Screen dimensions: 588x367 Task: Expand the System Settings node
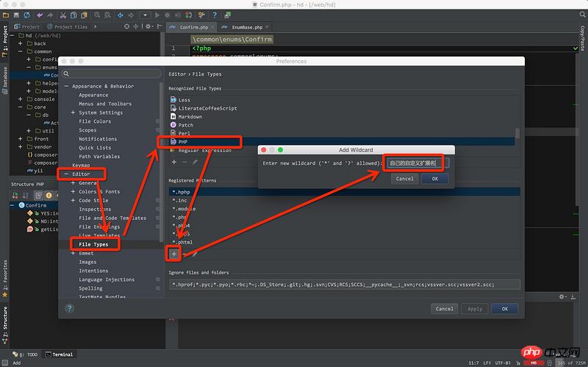pyautogui.click(x=73, y=113)
